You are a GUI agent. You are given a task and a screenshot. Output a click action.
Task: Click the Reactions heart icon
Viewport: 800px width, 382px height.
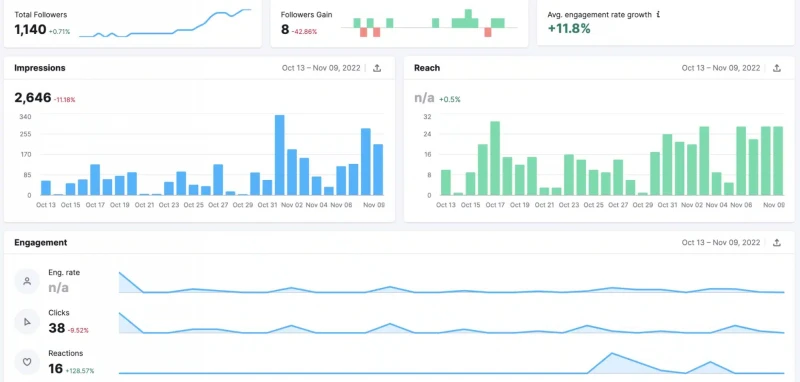[27, 362]
